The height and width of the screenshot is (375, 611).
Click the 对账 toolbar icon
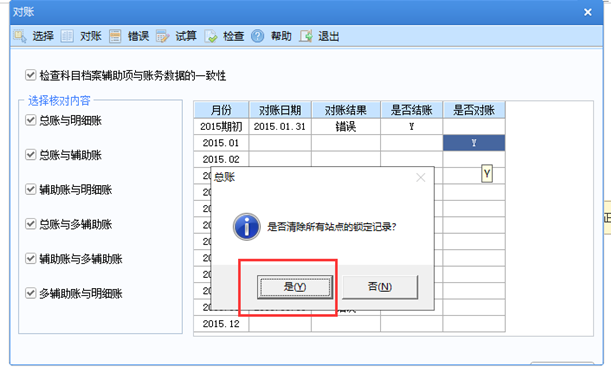click(67, 36)
